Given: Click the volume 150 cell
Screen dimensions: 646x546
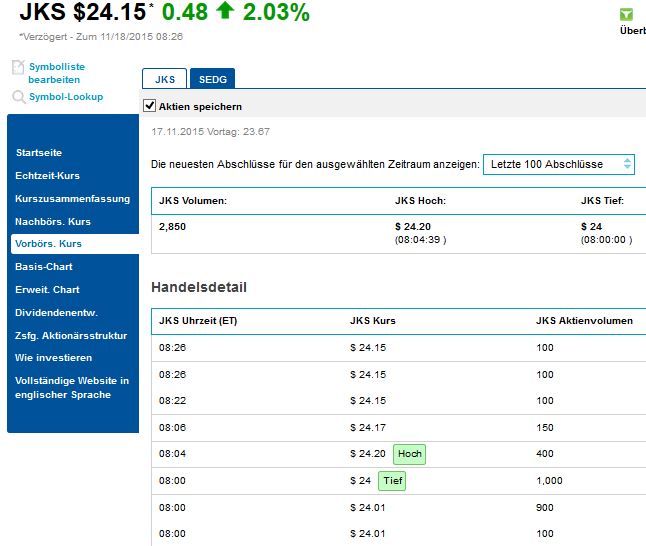Looking at the screenshot, I should [x=545, y=428].
